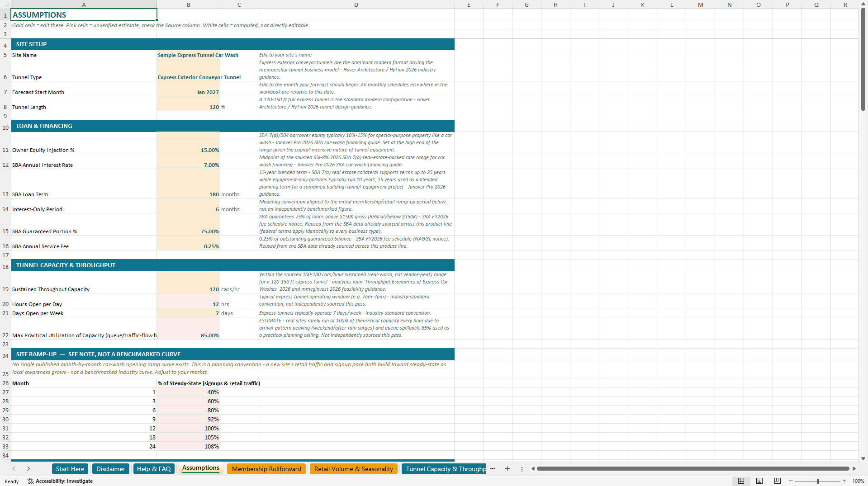Open the hidden sheet tabs ellipsis
The height and width of the screenshot is (486, 868).
click(x=493, y=469)
